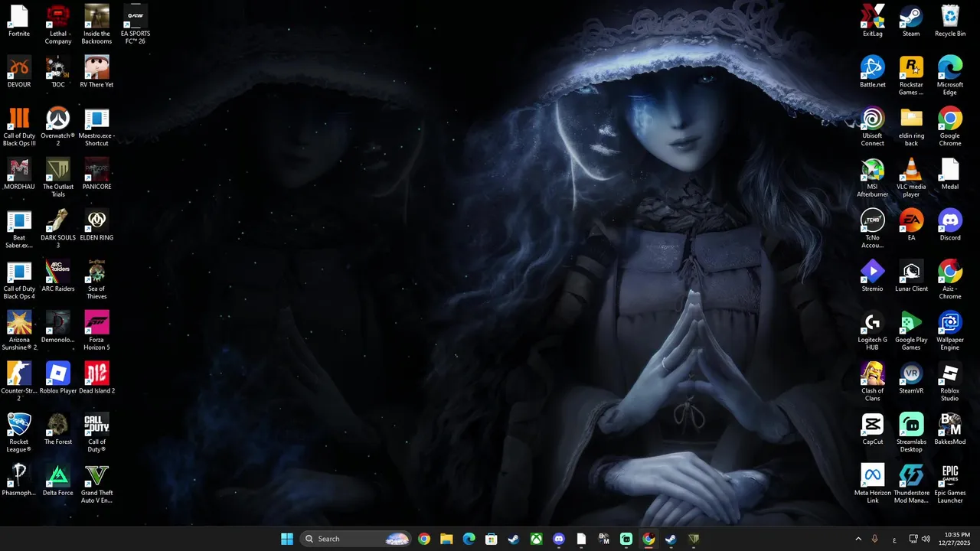
Task: Select the Phasmophobia desktop icon
Action: 19,481
